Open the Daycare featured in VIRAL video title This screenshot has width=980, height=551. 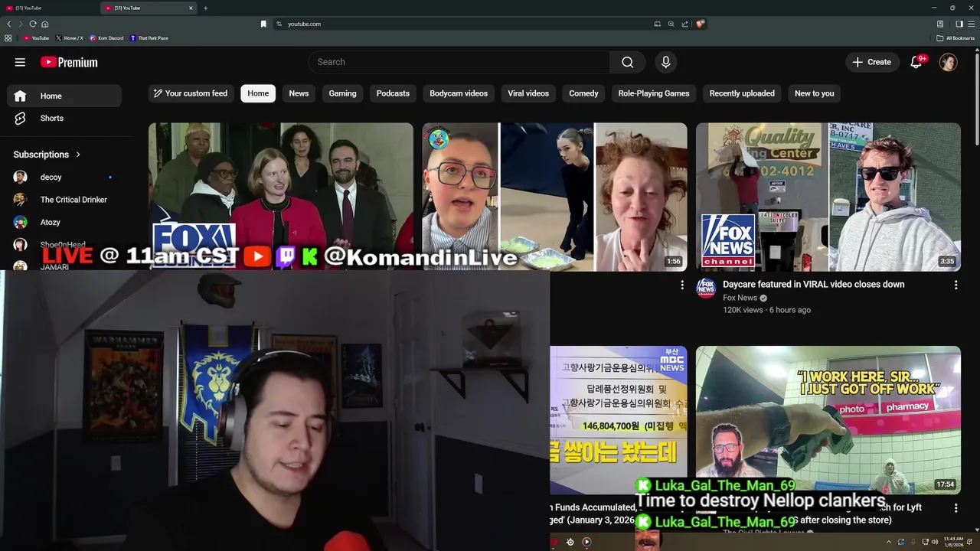point(814,284)
